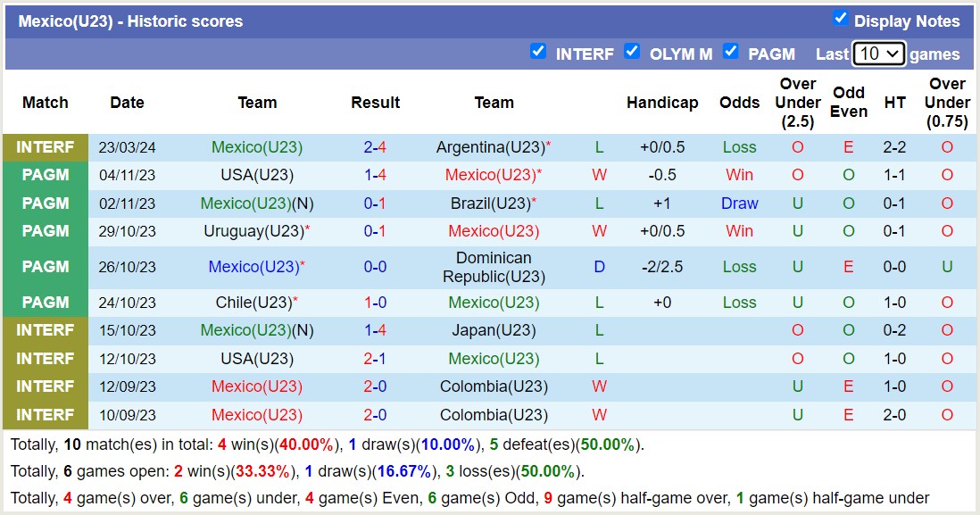Screen dimensions: 980x515
Task: Click the 2-4 result on 23/03/24
Action: 375,147
